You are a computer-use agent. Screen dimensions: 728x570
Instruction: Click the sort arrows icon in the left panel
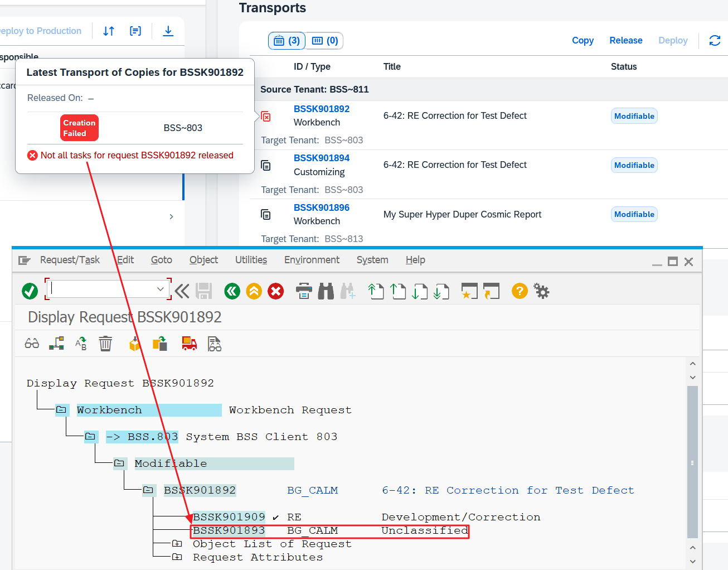109,31
